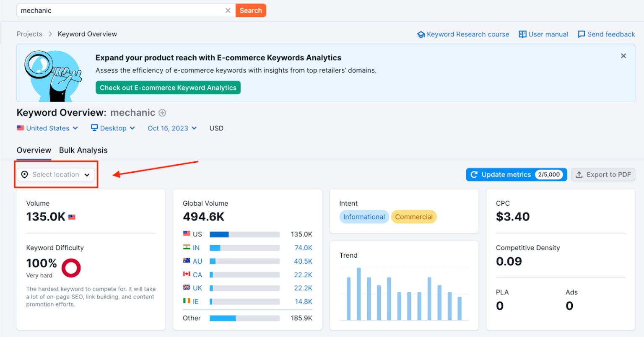Open India's 74.0K volume link
This screenshot has height=337, width=644.
(x=303, y=248)
